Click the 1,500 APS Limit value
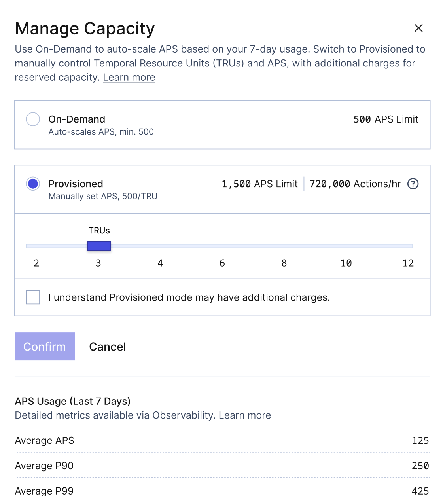The height and width of the screenshot is (504, 443). 259,184
